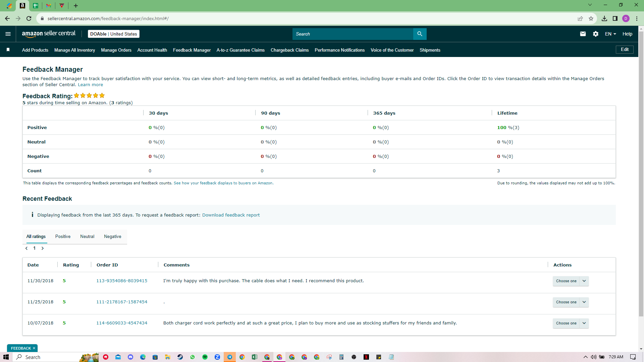Viewport: 644px width, 362px height.
Task: Open Choose one dropdown for 10/07/2018 feedback
Action: [x=571, y=323]
